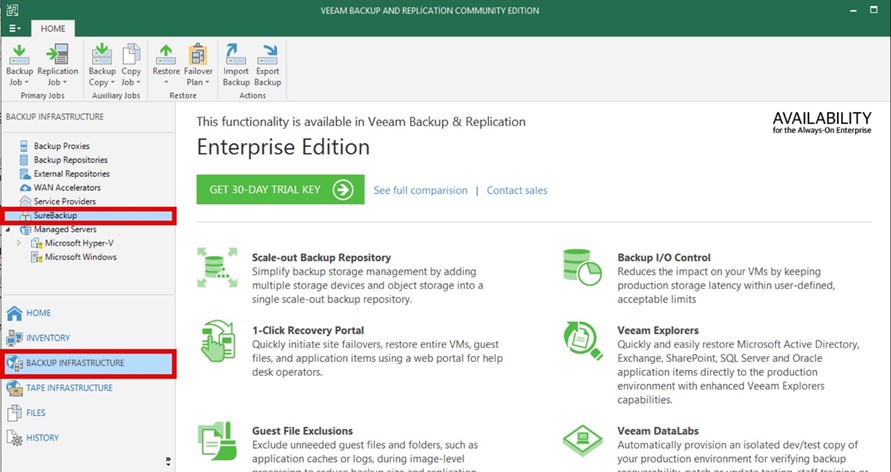The image size is (891, 472).
Task: Select Service Providers node
Action: (64, 201)
